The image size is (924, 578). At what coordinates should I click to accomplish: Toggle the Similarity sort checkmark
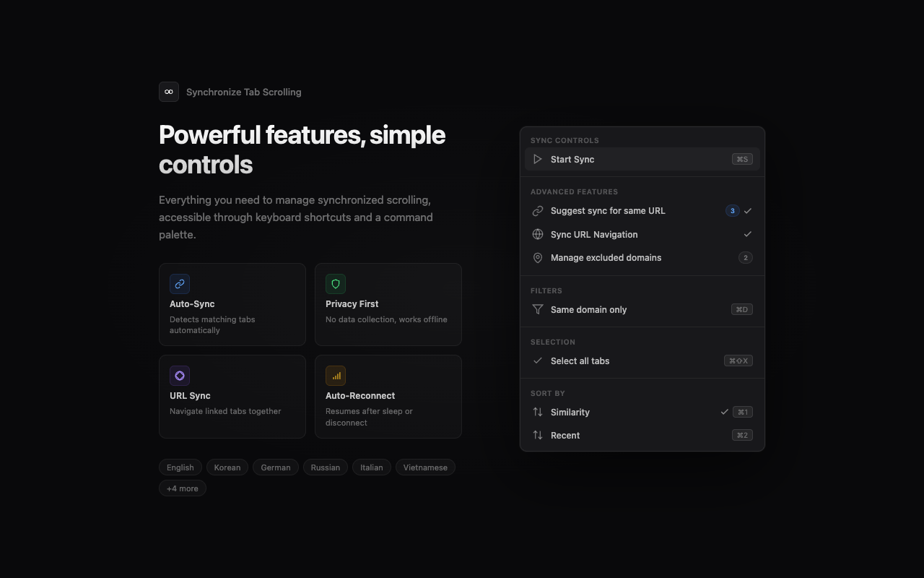(x=724, y=412)
